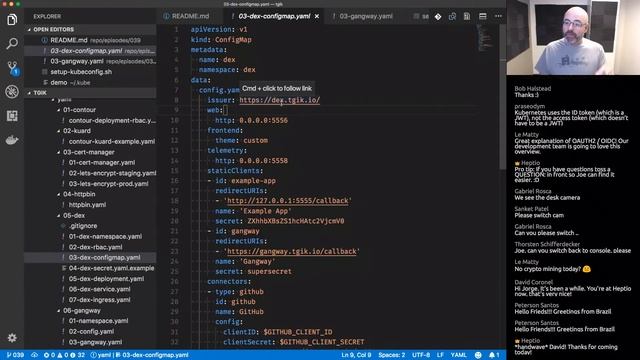Click Ln 9, Col 9 cursor position
The image size is (640, 360).
(356, 355)
